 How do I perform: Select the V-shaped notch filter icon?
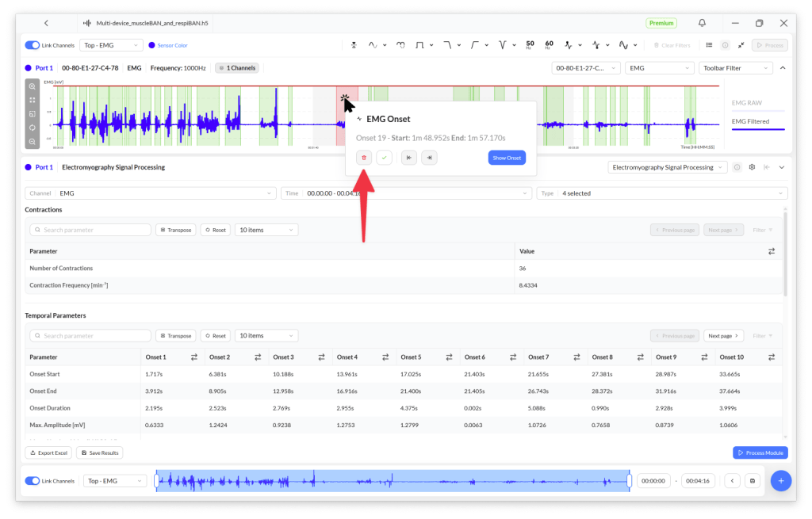(502, 45)
